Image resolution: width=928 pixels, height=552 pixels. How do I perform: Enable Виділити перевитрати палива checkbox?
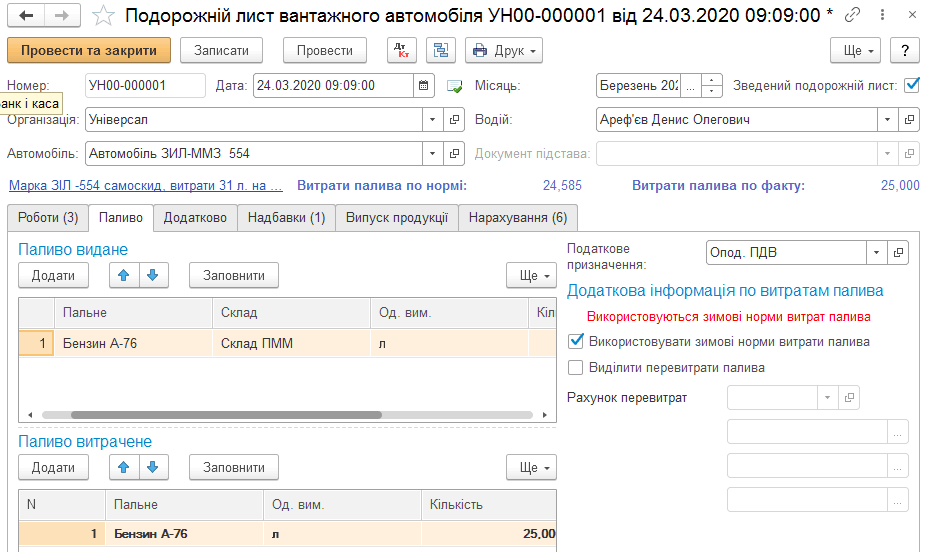point(575,367)
